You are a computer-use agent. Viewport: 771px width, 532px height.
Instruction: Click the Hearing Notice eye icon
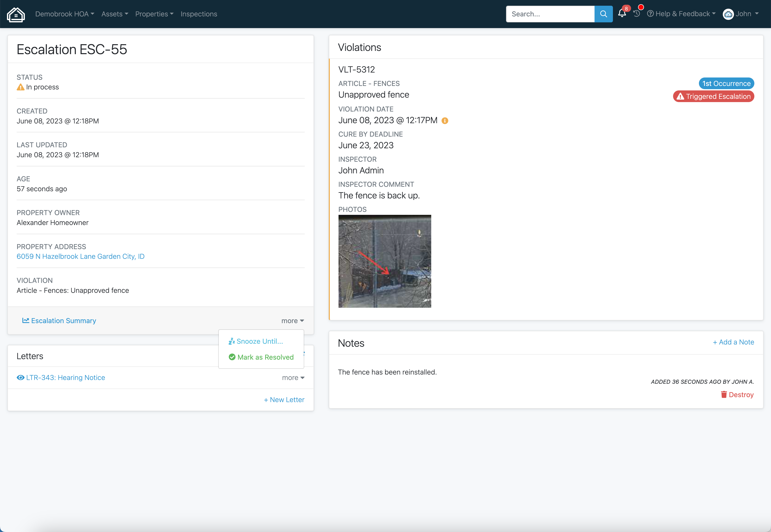click(x=20, y=377)
